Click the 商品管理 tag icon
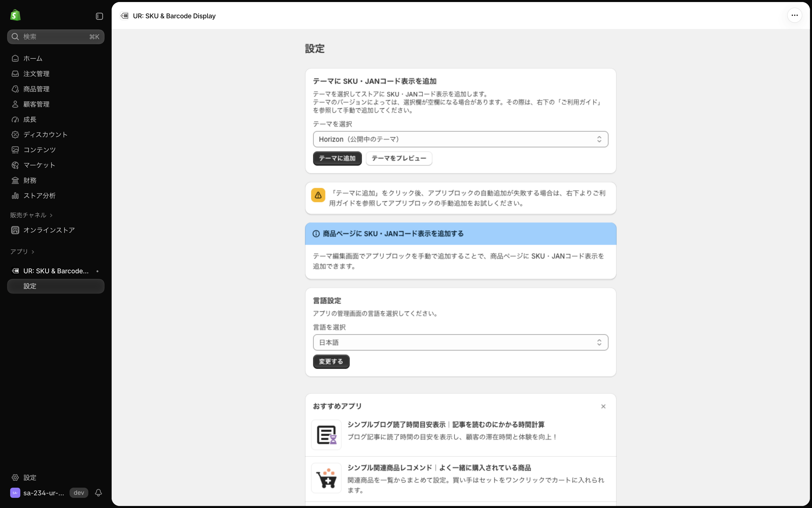812x508 pixels. coord(15,89)
